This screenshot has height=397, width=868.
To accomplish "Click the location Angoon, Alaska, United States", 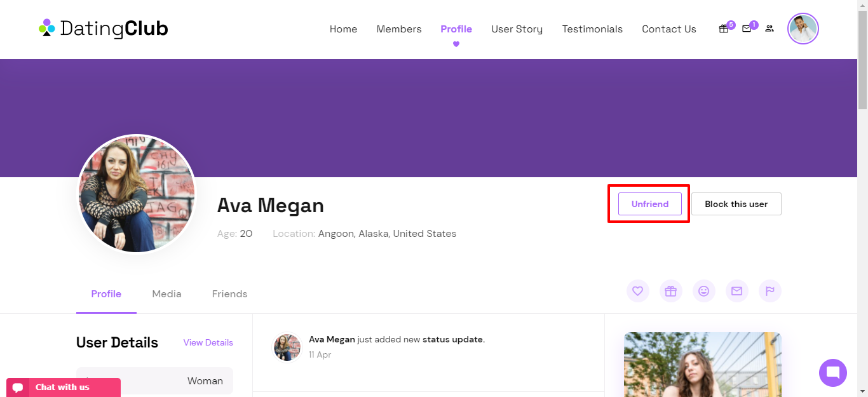I will pyautogui.click(x=387, y=234).
